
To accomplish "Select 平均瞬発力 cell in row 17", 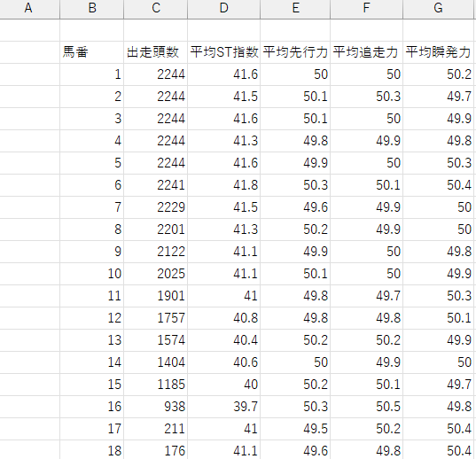I will click(x=440, y=429).
